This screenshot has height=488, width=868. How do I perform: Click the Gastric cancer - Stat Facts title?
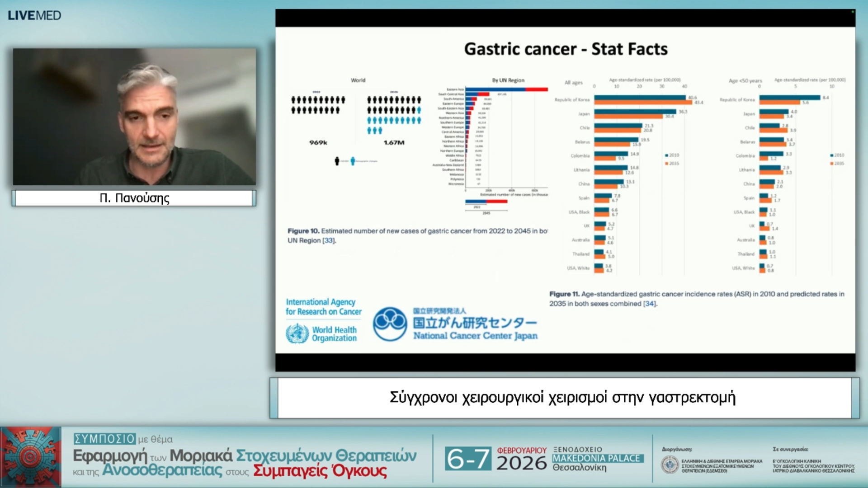pos(566,49)
